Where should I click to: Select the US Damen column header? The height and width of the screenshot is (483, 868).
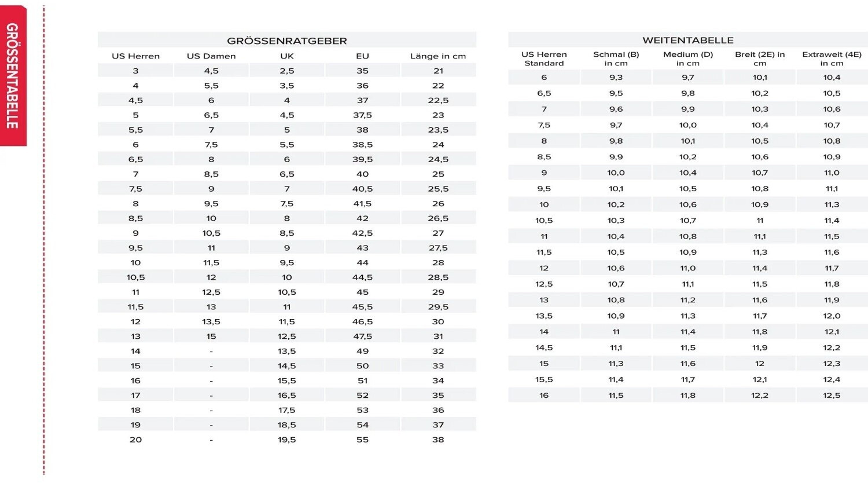[211, 56]
